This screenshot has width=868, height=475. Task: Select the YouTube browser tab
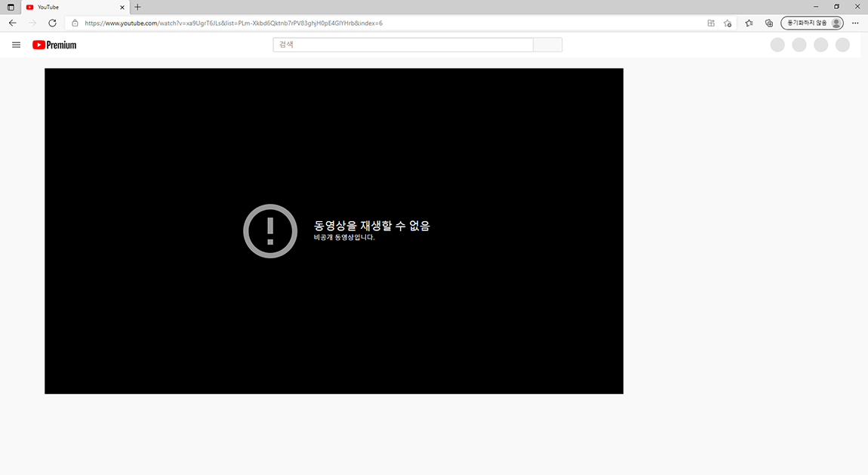tap(74, 8)
